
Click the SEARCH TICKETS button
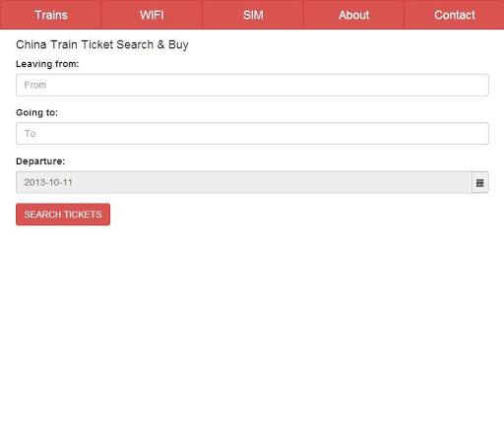click(x=63, y=215)
